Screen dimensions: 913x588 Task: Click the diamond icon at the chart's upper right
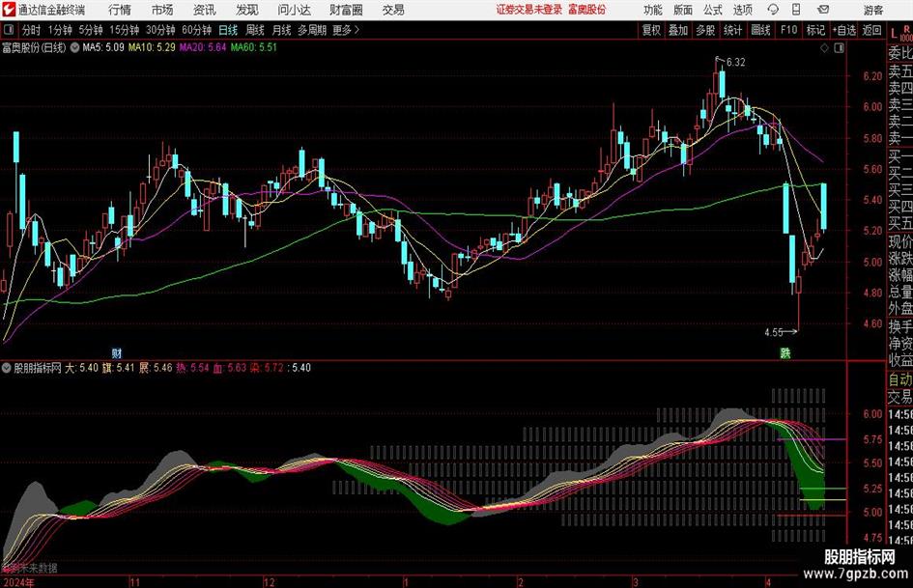pyautogui.click(x=824, y=48)
